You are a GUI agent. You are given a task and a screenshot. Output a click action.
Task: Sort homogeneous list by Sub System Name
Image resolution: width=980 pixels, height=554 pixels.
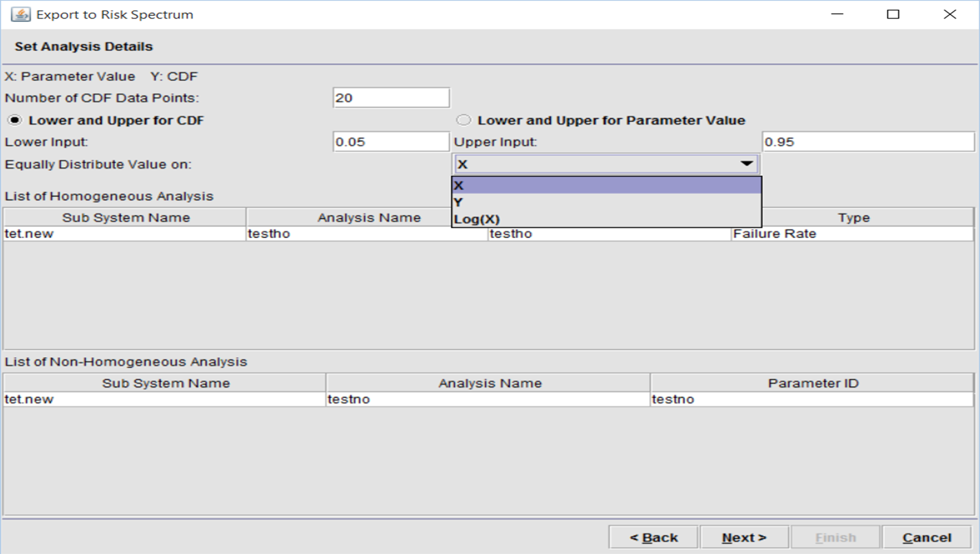(x=125, y=217)
